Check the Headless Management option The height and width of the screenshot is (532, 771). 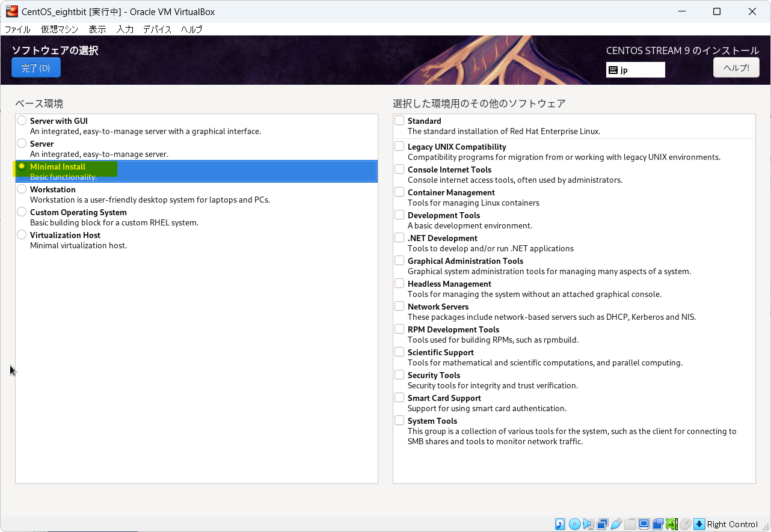pos(399,283)
